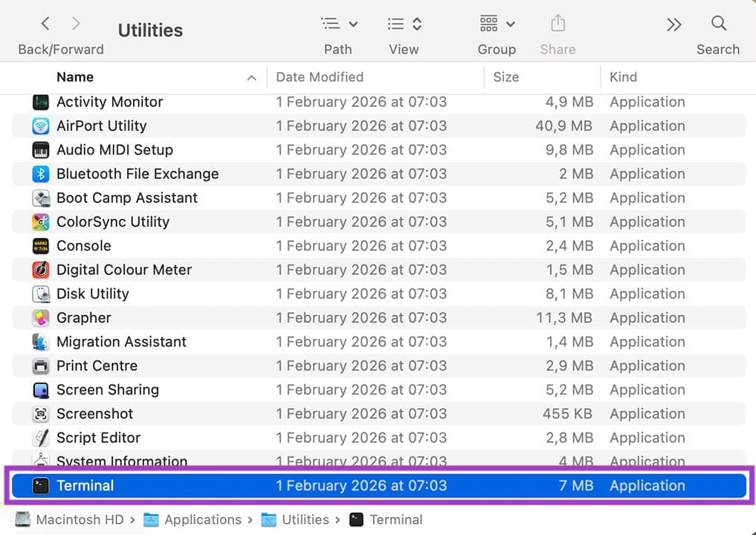Open Search with the magnifier icon
Viewport: 756px width, 535px height.
pyautogui.click(x=718, y=23)
